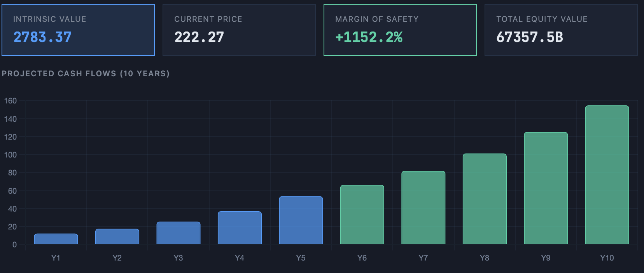Click the Projected Cash Flows heading

[x=86, y=73]
